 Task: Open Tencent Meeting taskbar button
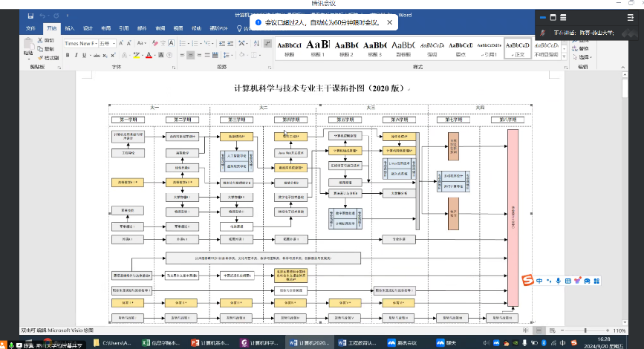(402, 342)
